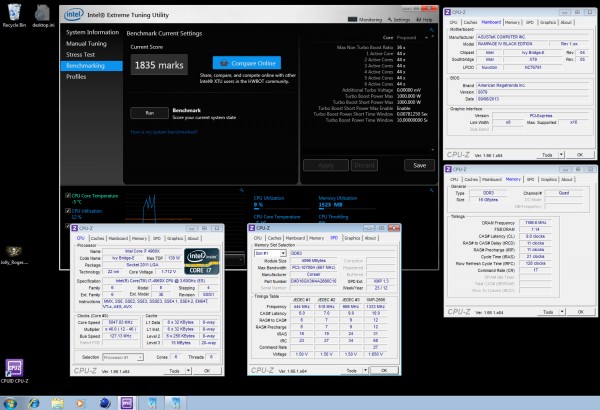
Task: Select System Information in XTU sidebar
Action: (92, 32)
